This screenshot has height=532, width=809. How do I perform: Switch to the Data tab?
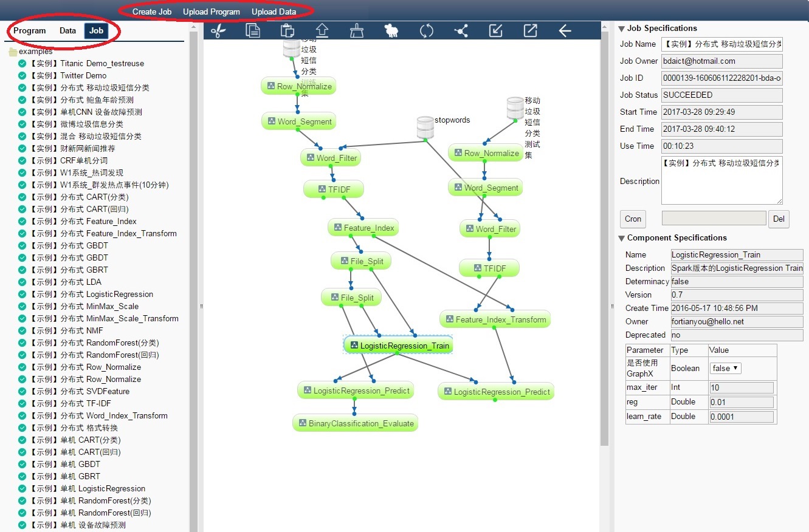(68, 31)
